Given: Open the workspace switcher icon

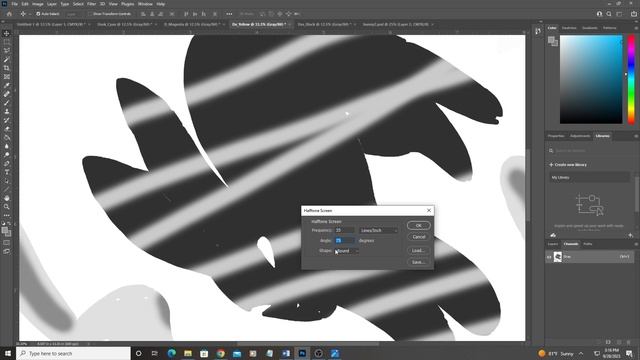Looking at the screenshot, I should tap(620, 14).
